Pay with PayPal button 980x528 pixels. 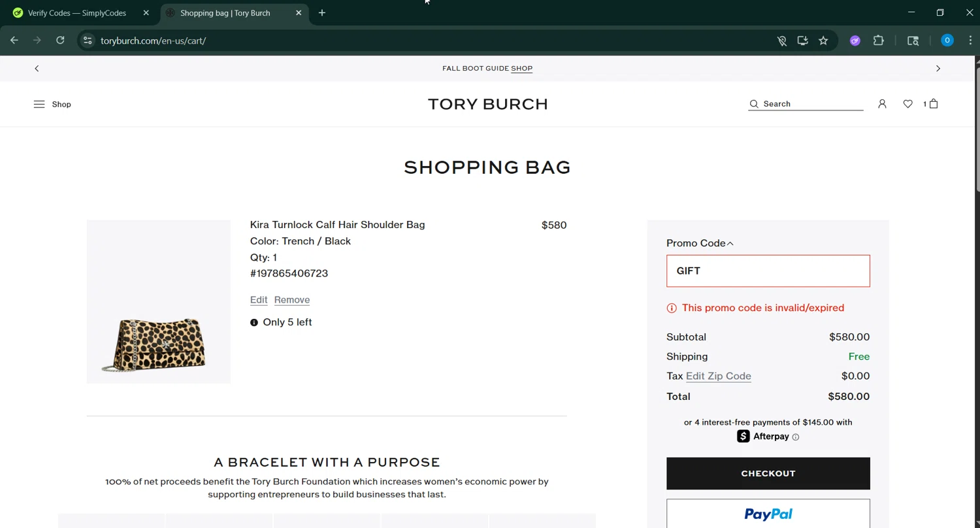(x=768, y=514)
